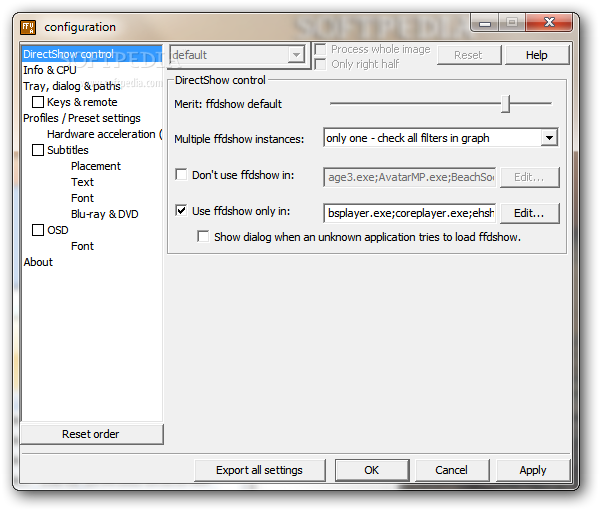Toggle the Keys & remote checkbox

click(x=38, y=102)
